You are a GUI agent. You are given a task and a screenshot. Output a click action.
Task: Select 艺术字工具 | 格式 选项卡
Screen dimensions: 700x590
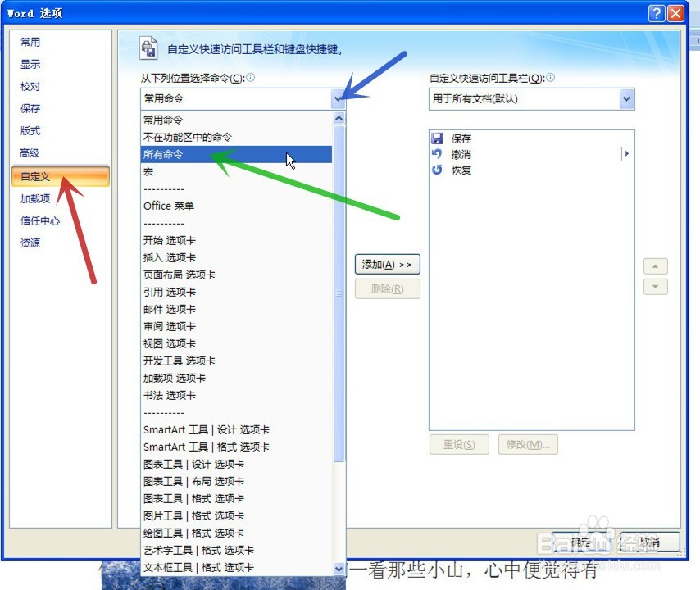point(236,550)
